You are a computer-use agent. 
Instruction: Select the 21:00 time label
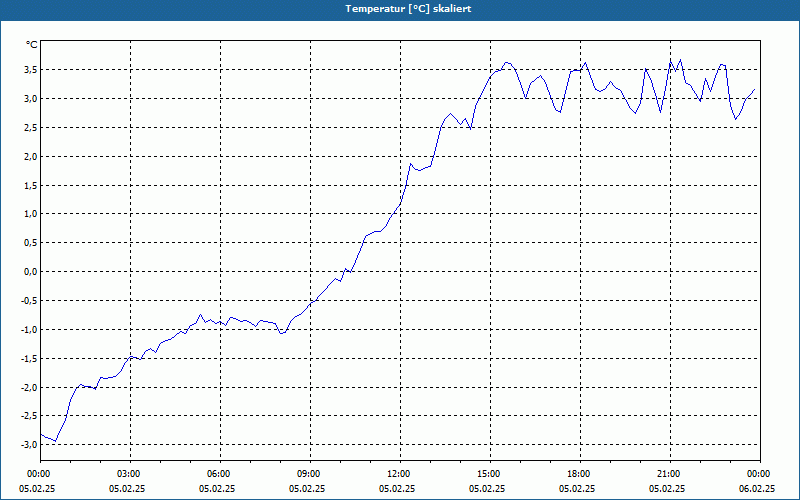670,474
